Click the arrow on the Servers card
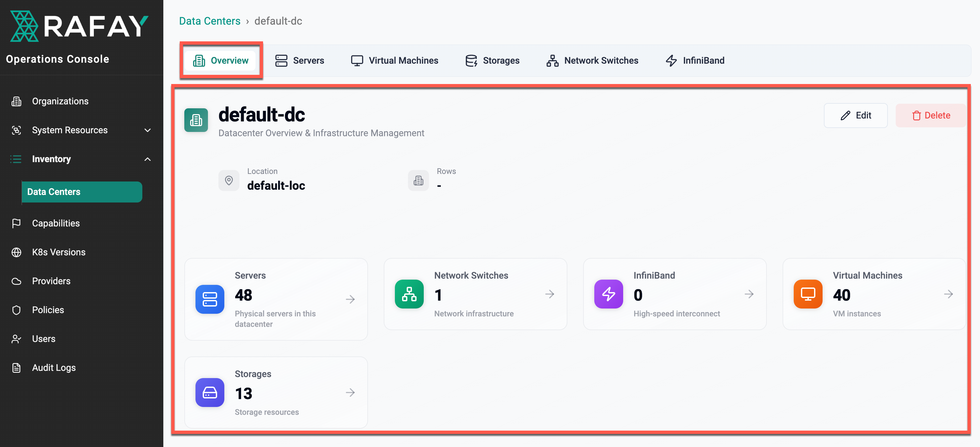The height and width of the screenshot is (447, 980). coord(350,299)
